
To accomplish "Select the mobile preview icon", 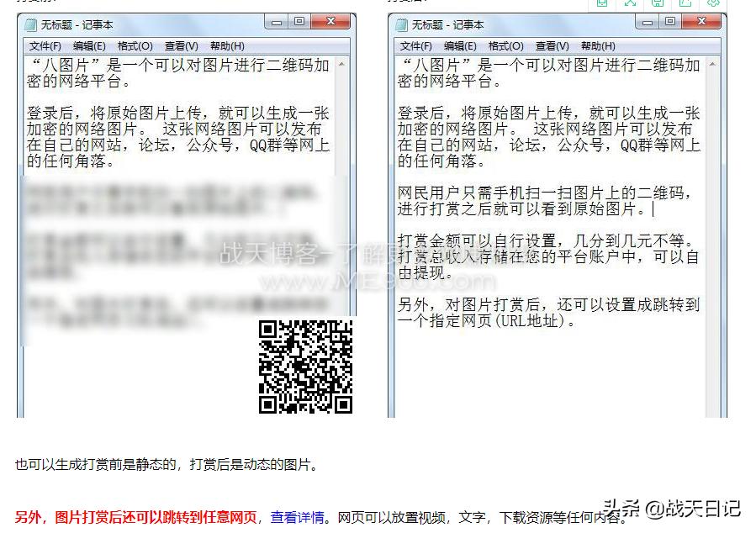I will coord(602,4).
